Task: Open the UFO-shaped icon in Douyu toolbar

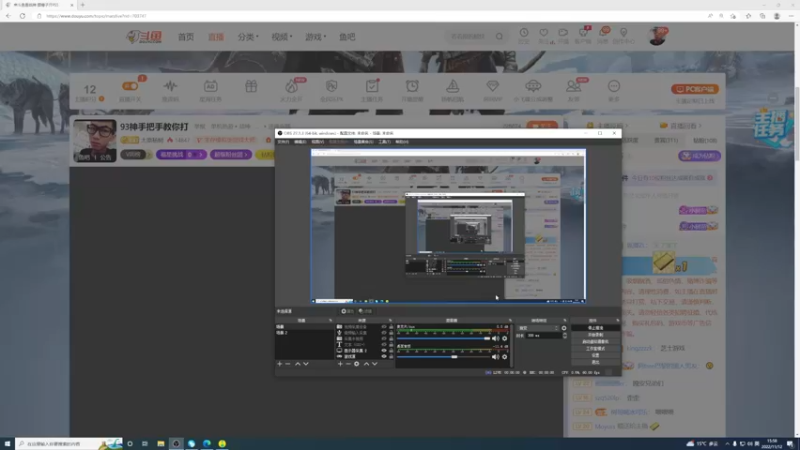Action: pos(533,86)
